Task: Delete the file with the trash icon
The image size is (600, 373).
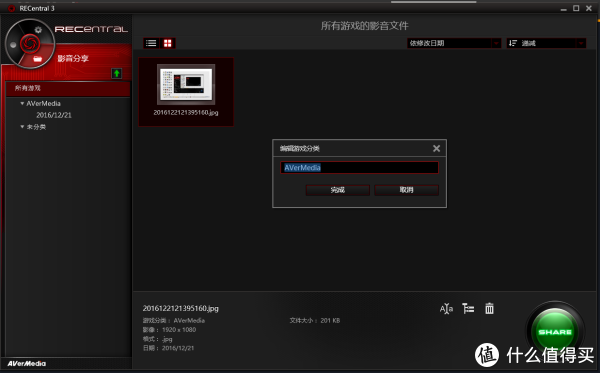Action: point(489,308)
